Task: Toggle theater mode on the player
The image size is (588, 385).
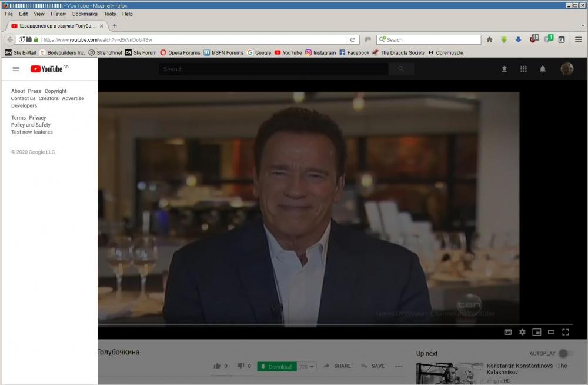Action: pyautogui.click(x=551, y=332)
